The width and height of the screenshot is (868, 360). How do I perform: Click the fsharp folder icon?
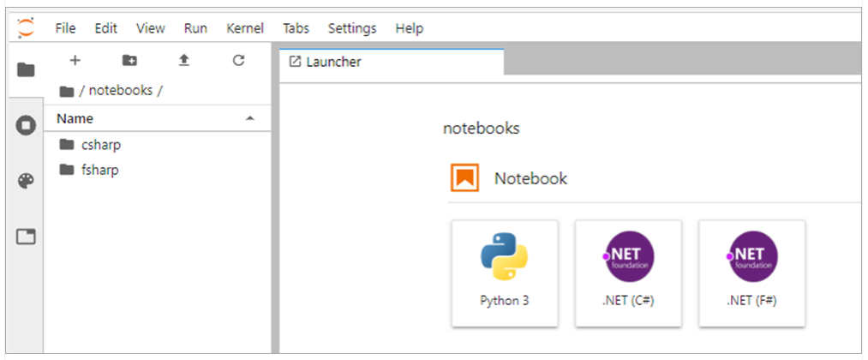pos(67,170)
